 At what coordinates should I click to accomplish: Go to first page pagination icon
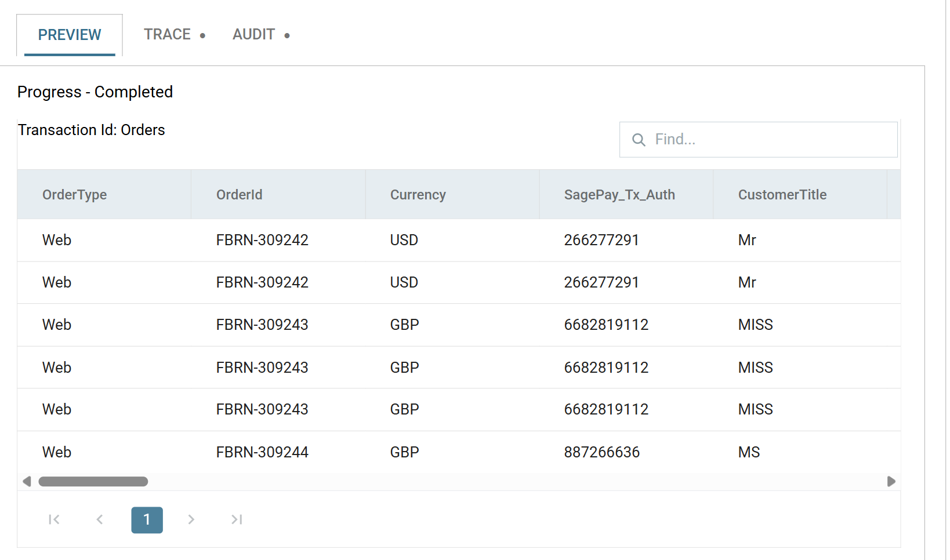pyautogui.click(x=54, y=519)
